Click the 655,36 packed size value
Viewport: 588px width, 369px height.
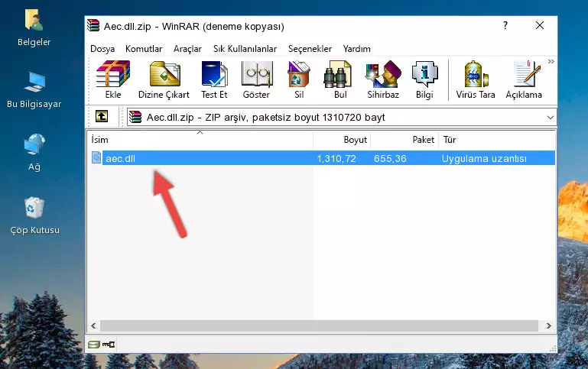pyautogui.click(x=390, y=158)
